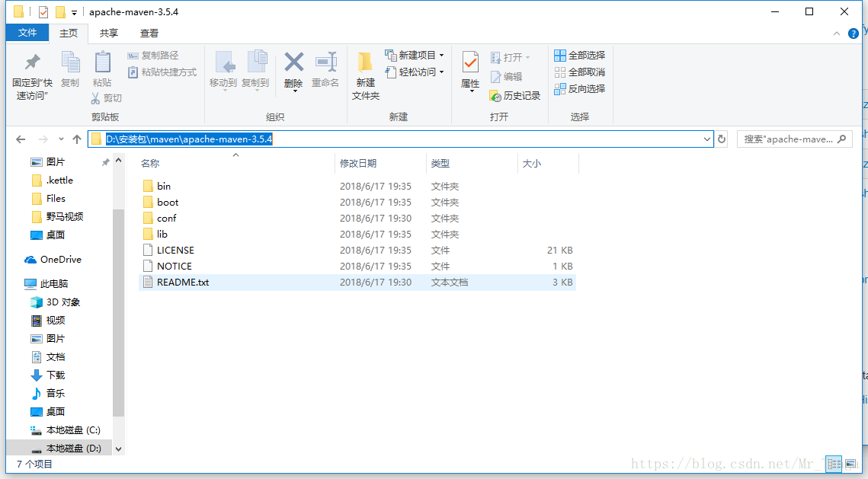
Task: Refresh the current folder
Action: pos(722,139)
